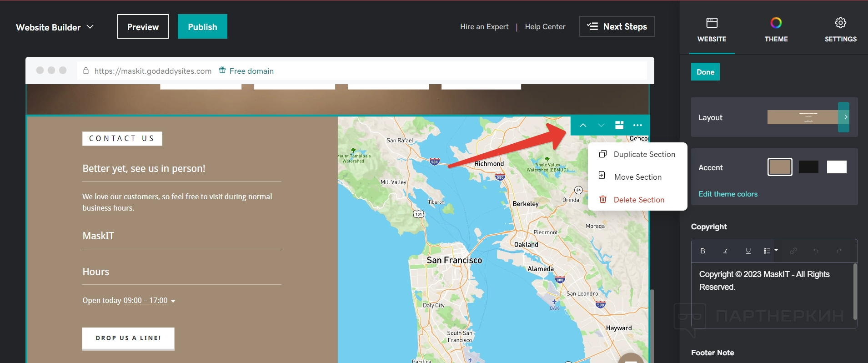Select Duplicate Section from the menu
The image size is (868, 363).
click(x=644, y=155)
